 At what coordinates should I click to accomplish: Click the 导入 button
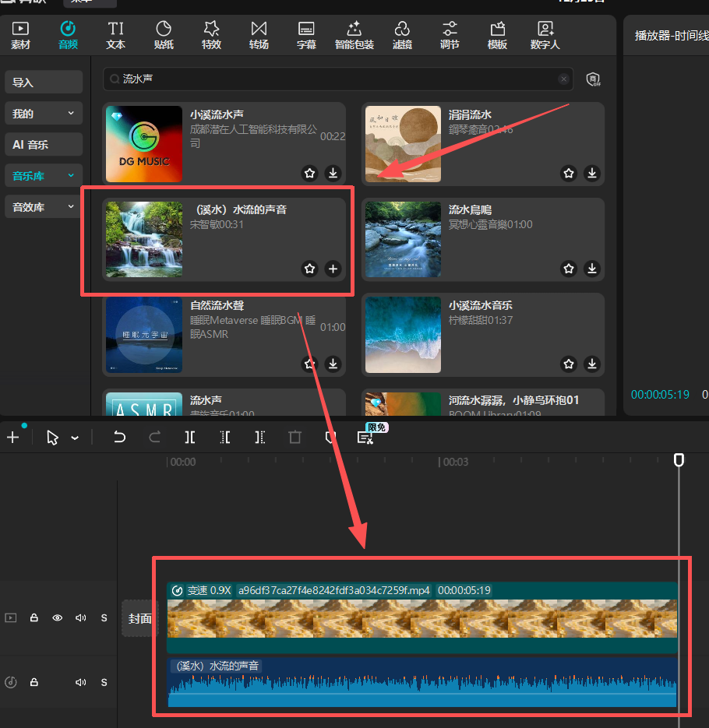(x=44, y=82)
